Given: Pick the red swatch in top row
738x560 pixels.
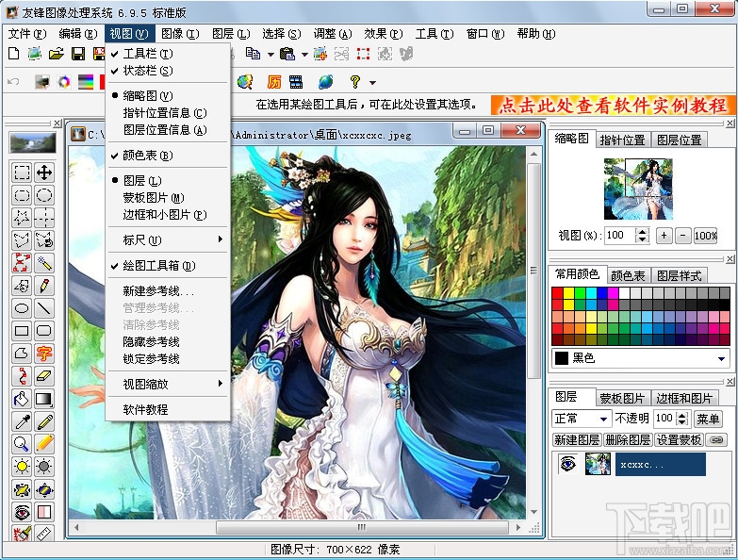Looking at the screenshot, I should tap(557, 292).
